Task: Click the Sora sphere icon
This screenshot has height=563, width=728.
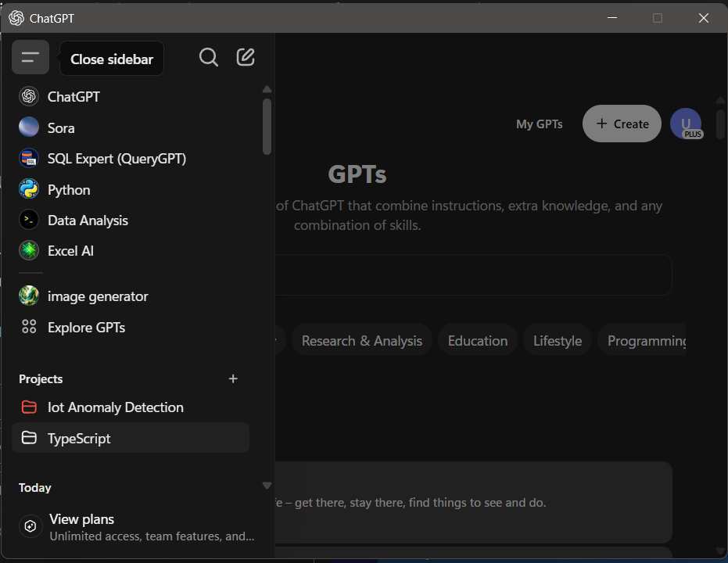Action: pyautogui.click(x=29, y=127)
